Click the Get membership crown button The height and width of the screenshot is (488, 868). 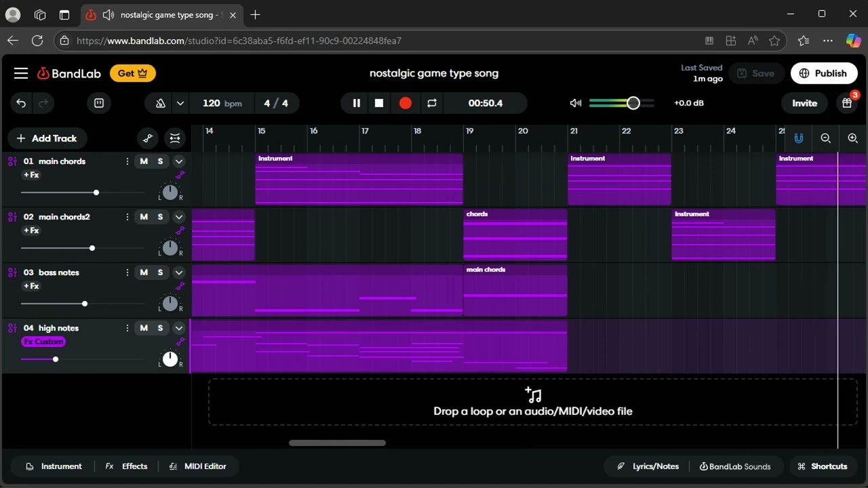(133, 73)
